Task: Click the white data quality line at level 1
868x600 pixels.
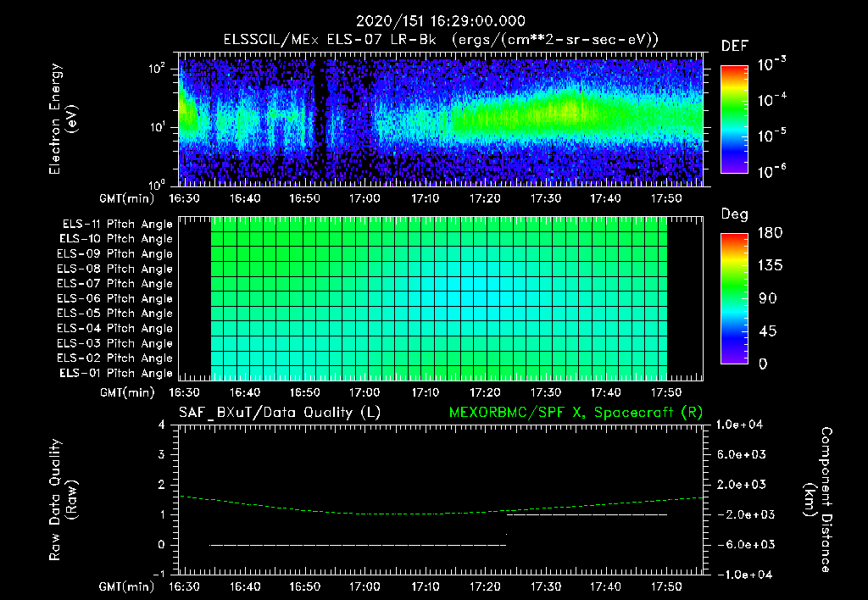Action: tap(587, 514)
